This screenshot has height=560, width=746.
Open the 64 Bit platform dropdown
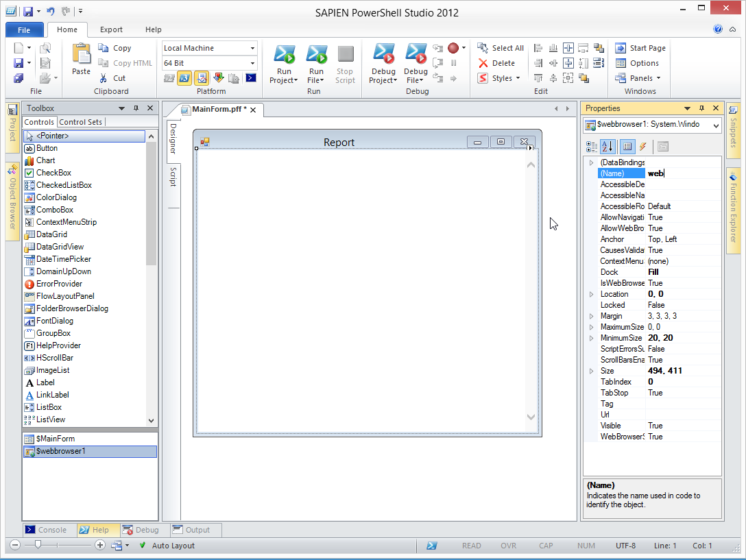(252, 63)
